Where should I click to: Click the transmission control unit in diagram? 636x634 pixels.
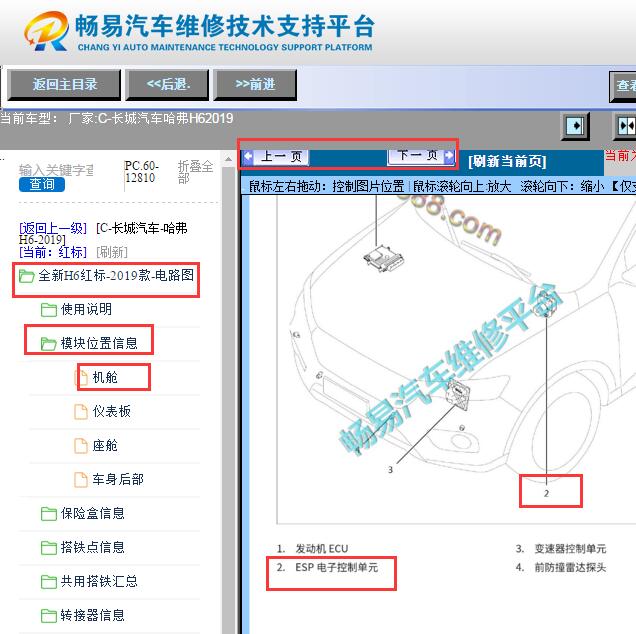click(x=458, y=394)
